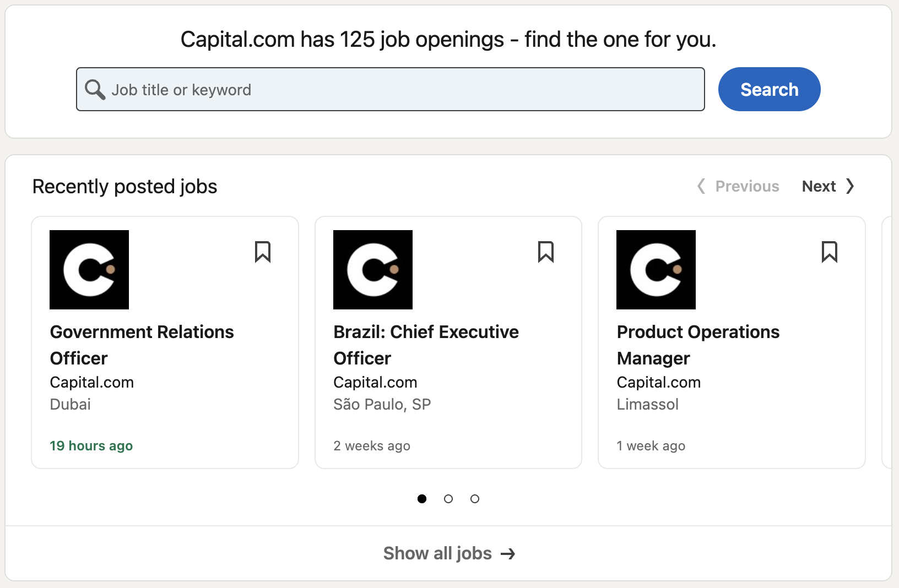Screen dimensions: 899x588
Task: Click Capital.com logo on Government Relations card
Action: (x=89, y=270)
